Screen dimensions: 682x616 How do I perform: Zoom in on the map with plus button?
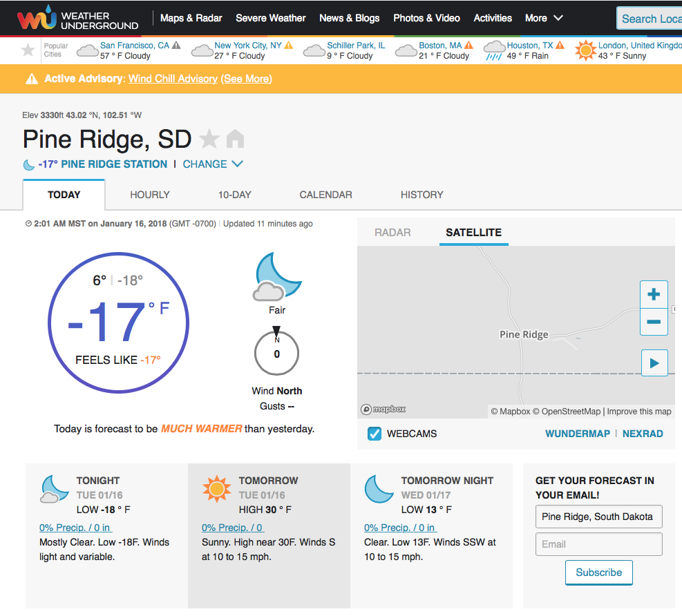point(654,295)
